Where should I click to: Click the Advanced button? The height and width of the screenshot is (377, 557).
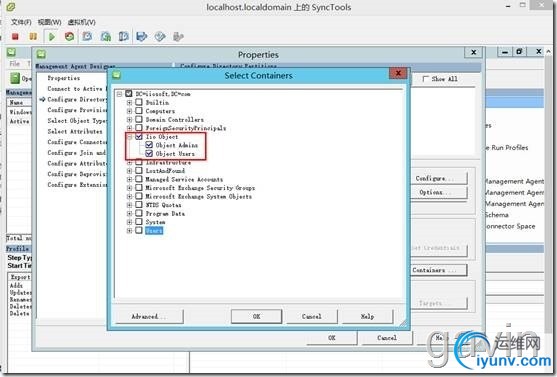point(149,316)
